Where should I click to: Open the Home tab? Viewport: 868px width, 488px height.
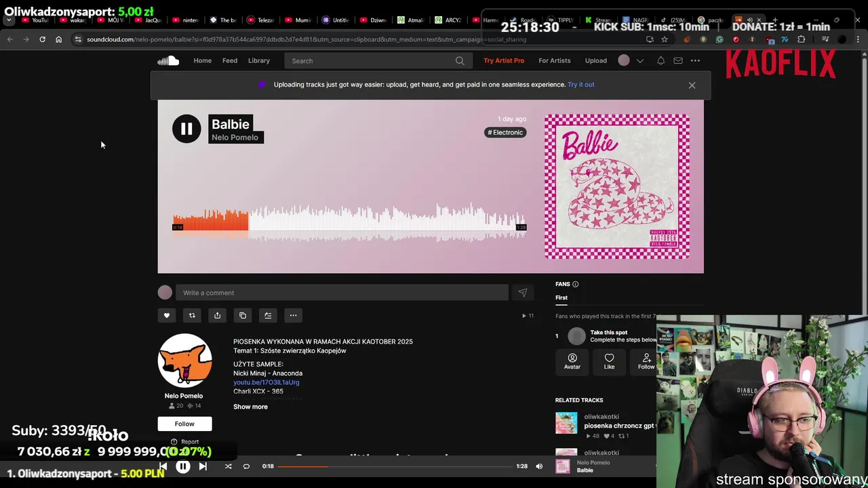coord(202,61)
